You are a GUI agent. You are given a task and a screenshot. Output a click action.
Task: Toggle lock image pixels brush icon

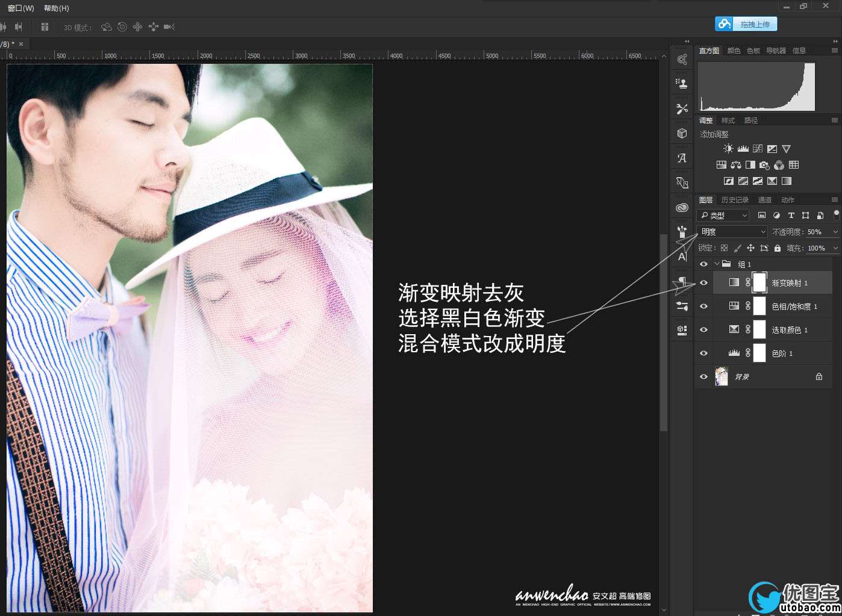[737, 248]
